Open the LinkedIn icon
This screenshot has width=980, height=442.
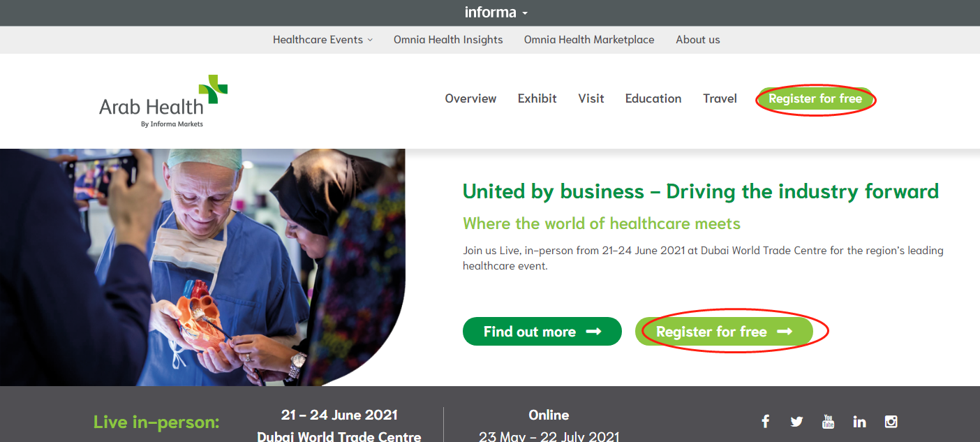point(859,421)
